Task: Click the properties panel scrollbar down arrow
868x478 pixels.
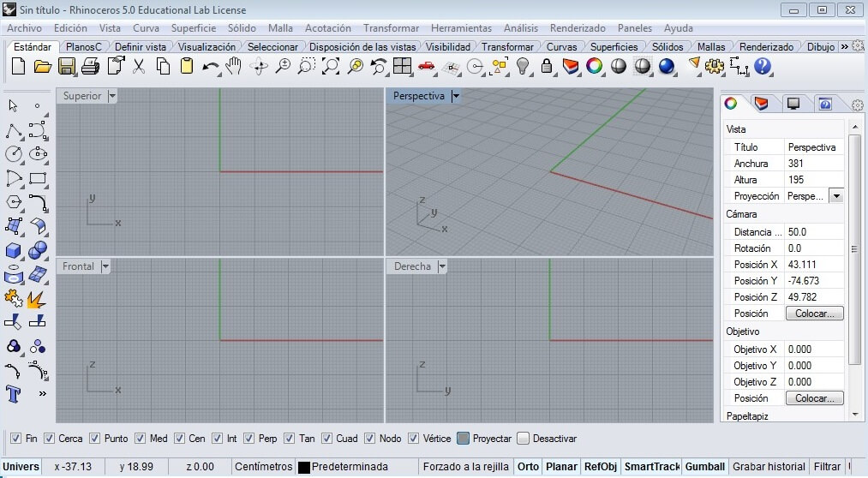Action: pos(855,415)
